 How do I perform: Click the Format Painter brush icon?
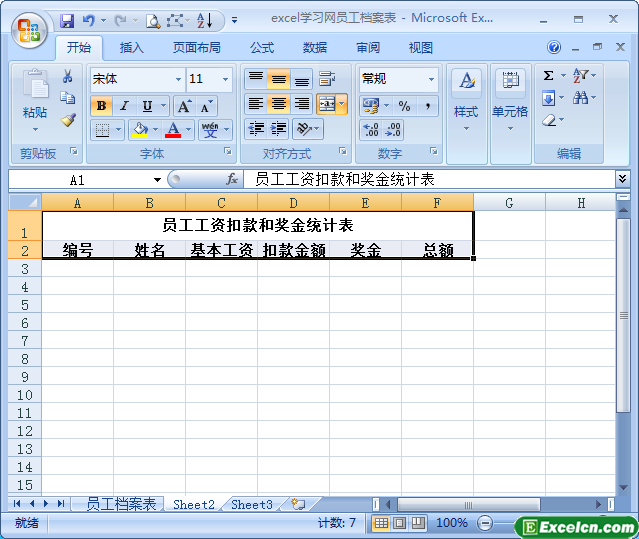pyautogui.click(x=68, y=120)
